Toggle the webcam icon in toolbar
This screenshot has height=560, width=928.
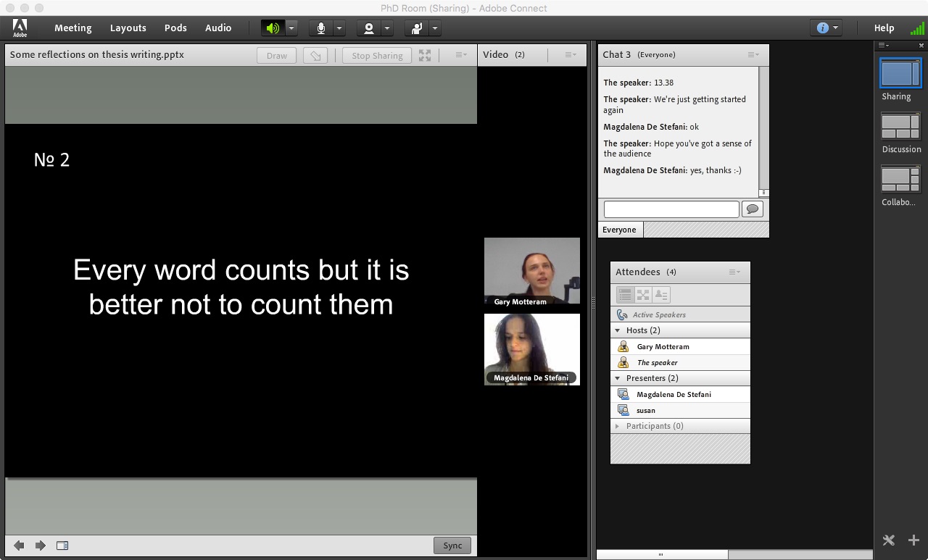tap(369, 28)
